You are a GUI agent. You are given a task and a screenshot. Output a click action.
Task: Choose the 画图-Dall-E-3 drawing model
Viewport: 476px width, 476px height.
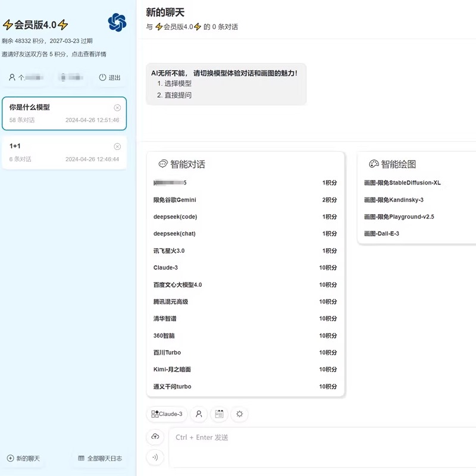coord(381,233)
